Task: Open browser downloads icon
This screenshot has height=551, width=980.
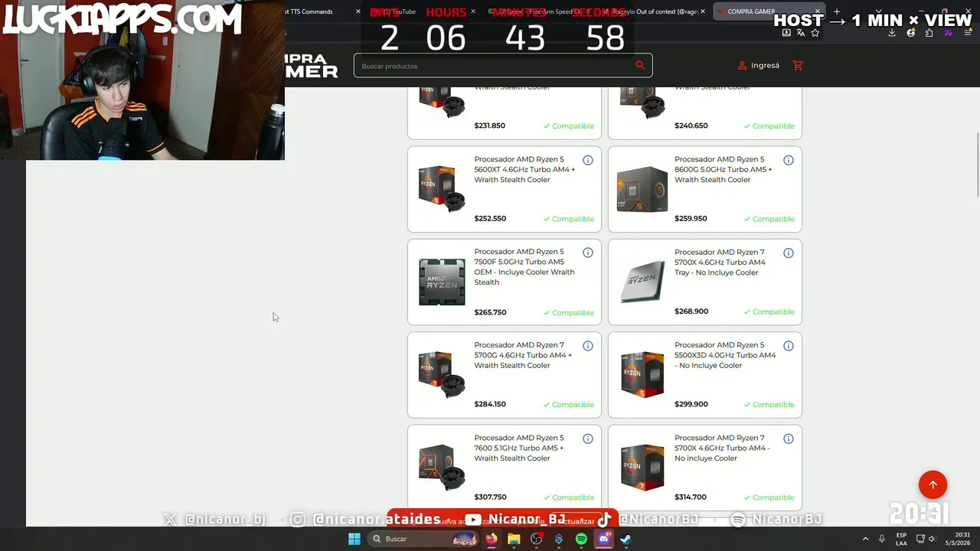Action: (892, 33)
